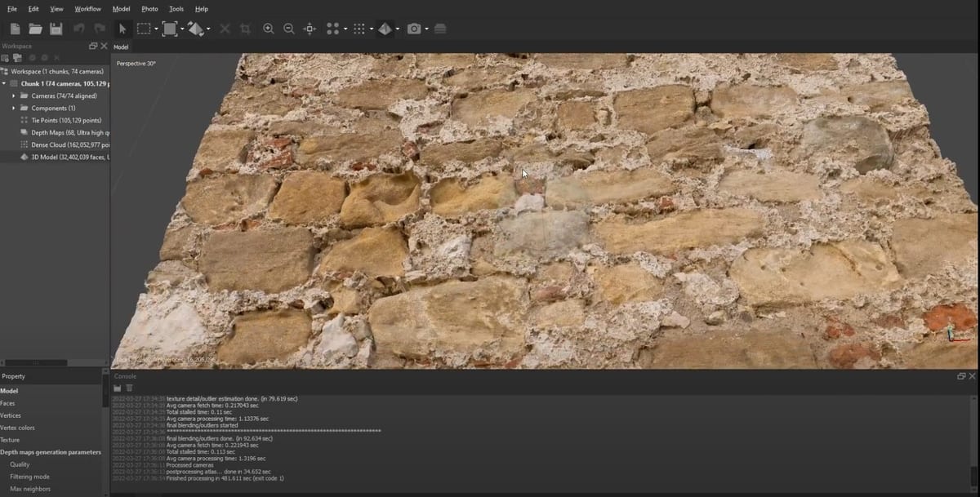Toggle the dense cloud display button
Screen dimensions: 980x497
click(358, 29)
